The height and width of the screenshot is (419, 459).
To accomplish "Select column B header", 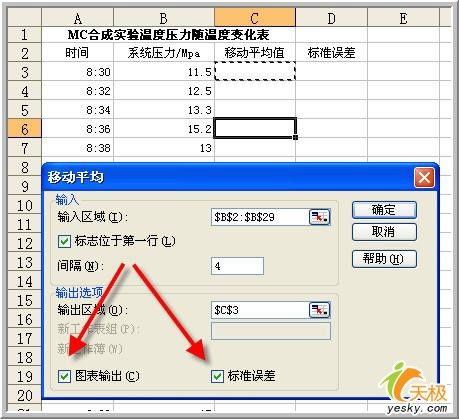I will coord(164,18).
